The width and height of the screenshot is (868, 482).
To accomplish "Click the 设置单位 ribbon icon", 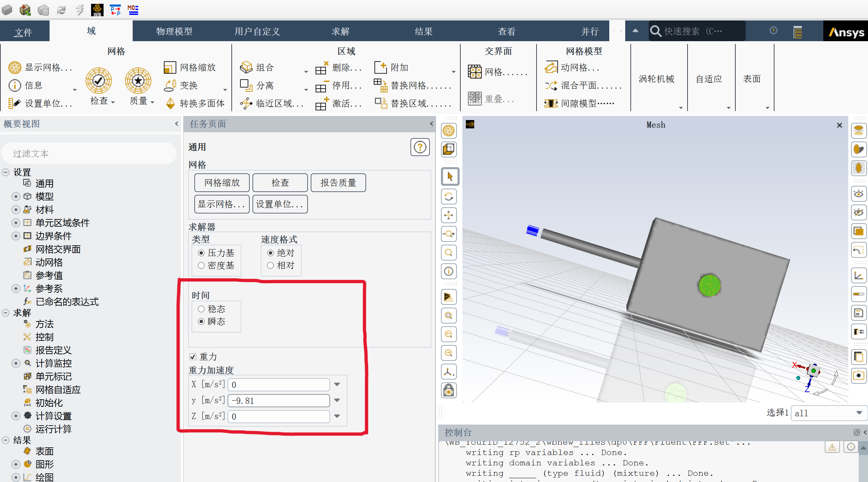I will 15,103.
